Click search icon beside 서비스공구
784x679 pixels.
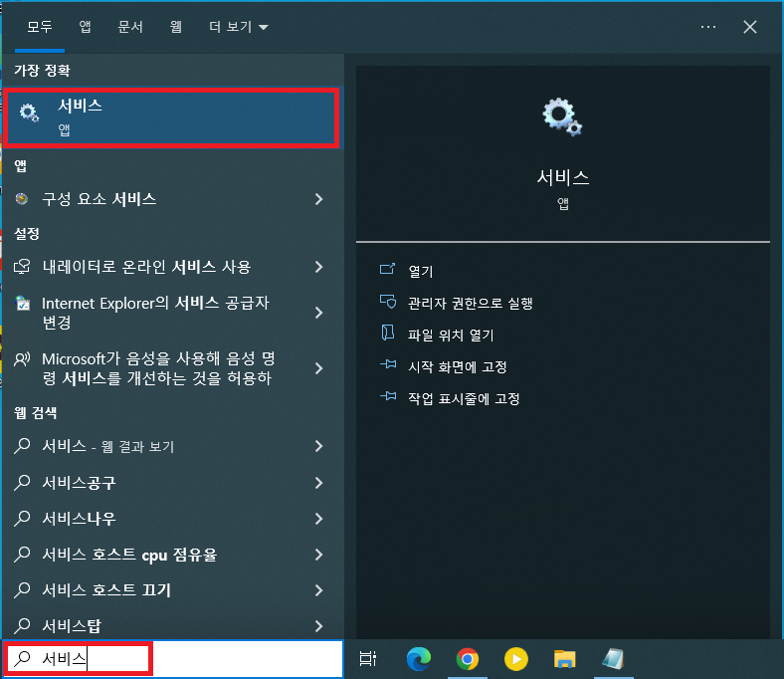[x=23, y=482]
